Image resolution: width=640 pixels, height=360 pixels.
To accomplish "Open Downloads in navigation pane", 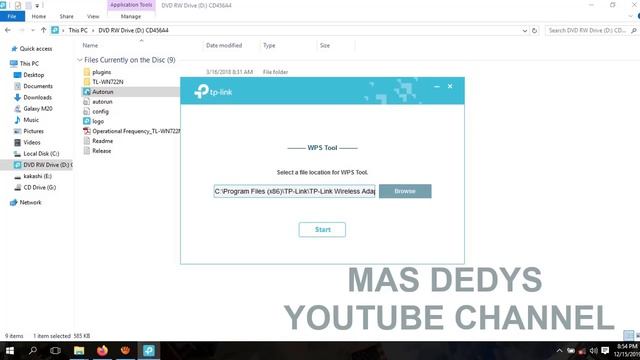I will pyautogui.click(x=37, y=97).
